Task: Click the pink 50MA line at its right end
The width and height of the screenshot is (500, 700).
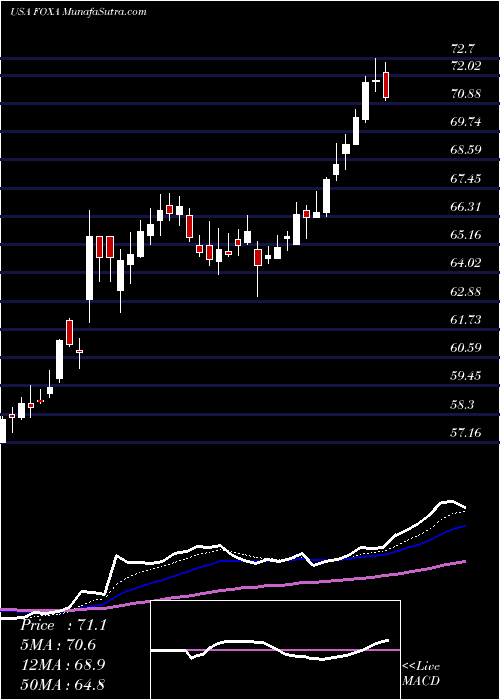Action: tap(464, 562)
